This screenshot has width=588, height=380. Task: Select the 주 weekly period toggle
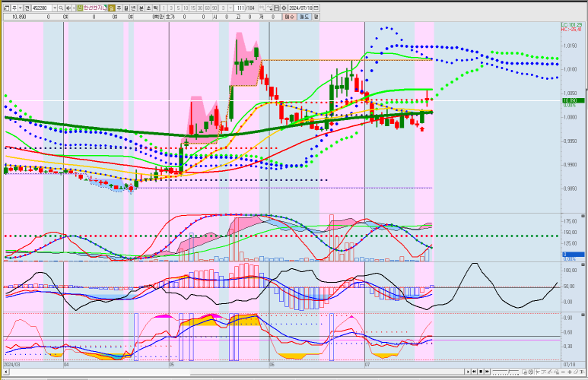tap(119, 8)
